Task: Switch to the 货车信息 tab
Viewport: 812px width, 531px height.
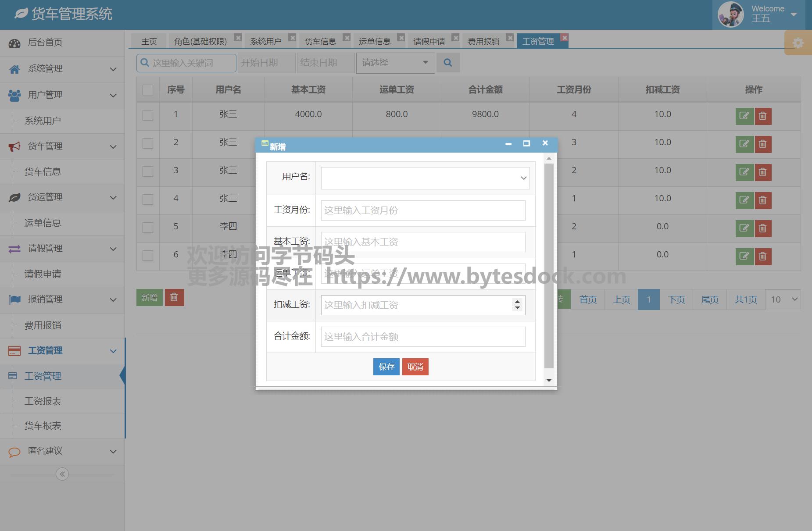Action: (x=320, y=41)
